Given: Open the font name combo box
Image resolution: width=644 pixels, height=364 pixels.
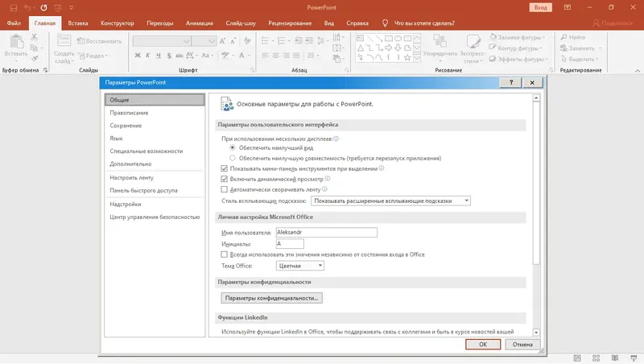Looking at the screenshot, I should [x=162, y=41].
